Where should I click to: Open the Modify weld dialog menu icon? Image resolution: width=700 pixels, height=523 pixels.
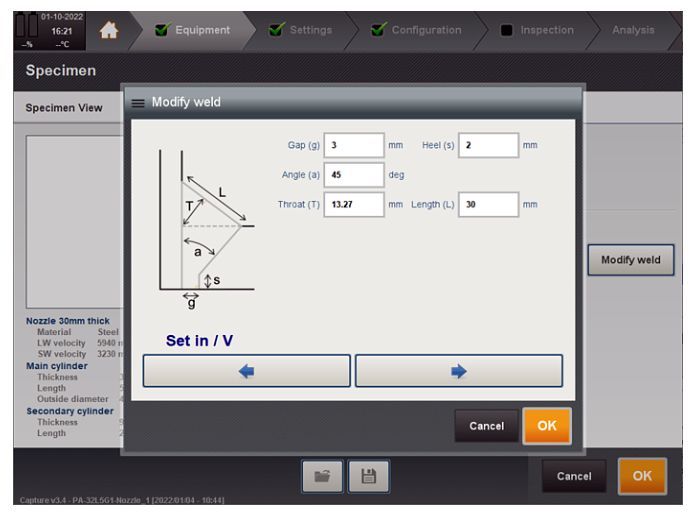[137, 102]
